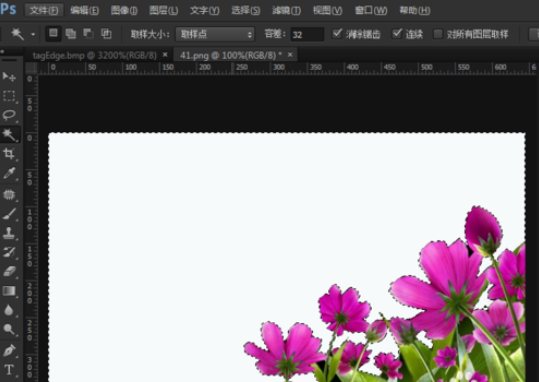Select the Crop tool

(9, 154)
